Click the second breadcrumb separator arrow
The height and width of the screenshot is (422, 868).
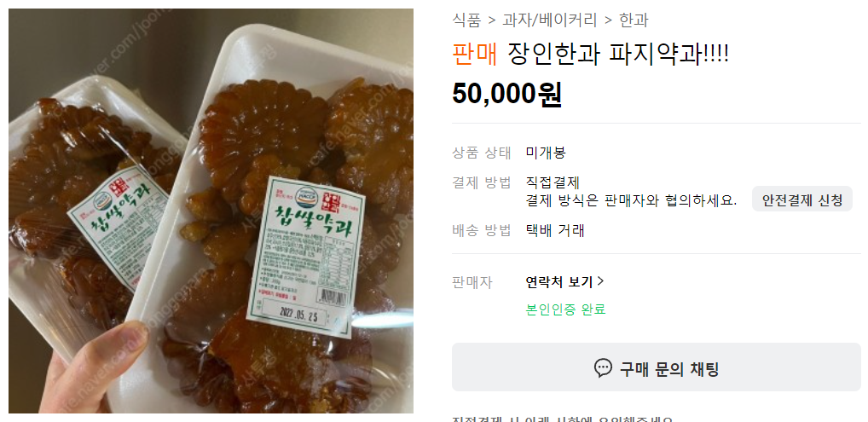point(608,21)
